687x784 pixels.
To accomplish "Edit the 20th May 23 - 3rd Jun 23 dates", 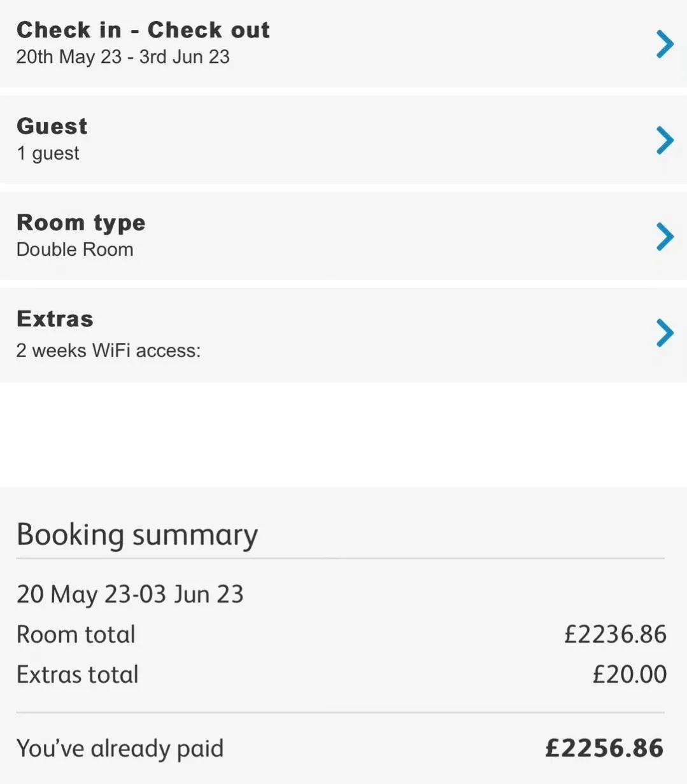I will (x=123, y=57).
